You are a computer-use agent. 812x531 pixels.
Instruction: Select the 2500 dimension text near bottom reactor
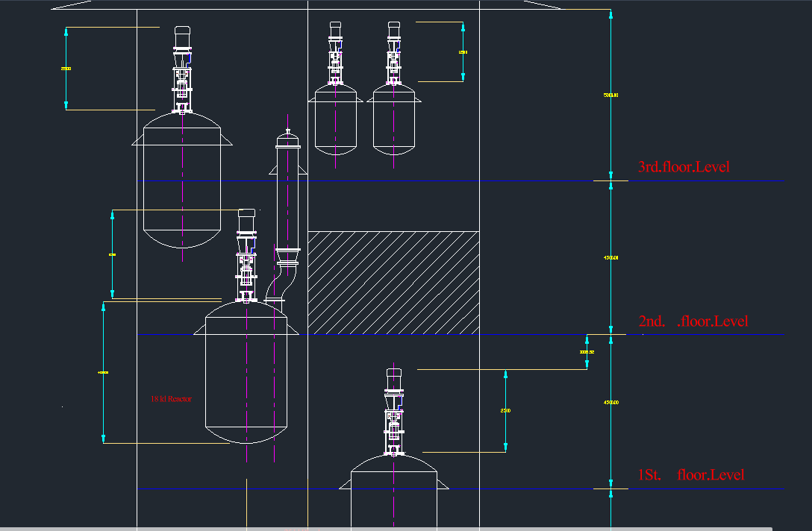tap(505, 411)
